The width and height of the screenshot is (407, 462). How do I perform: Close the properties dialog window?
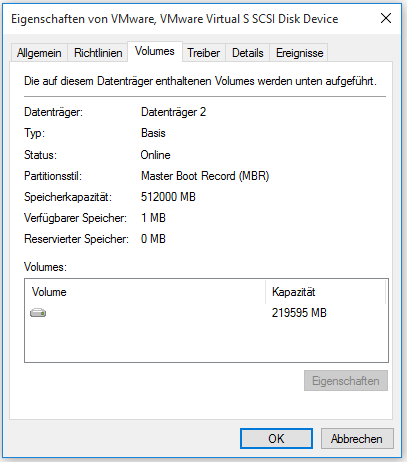pos(386,18)
